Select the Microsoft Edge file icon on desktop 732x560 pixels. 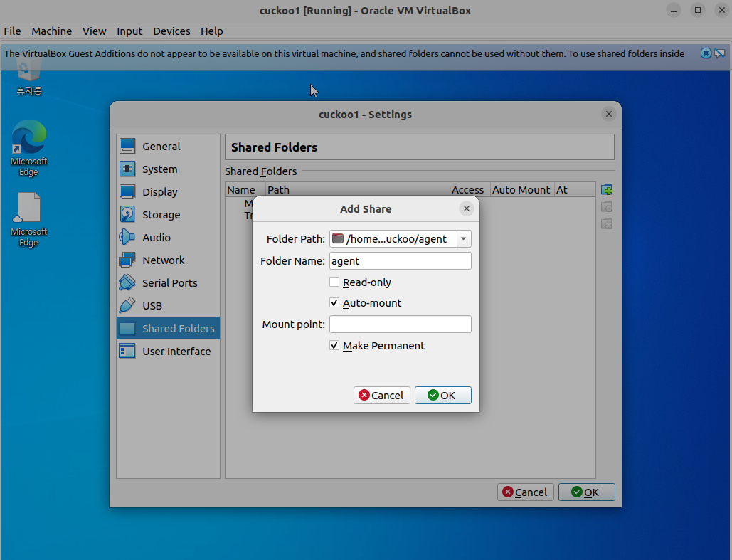(x=29, y=219)
